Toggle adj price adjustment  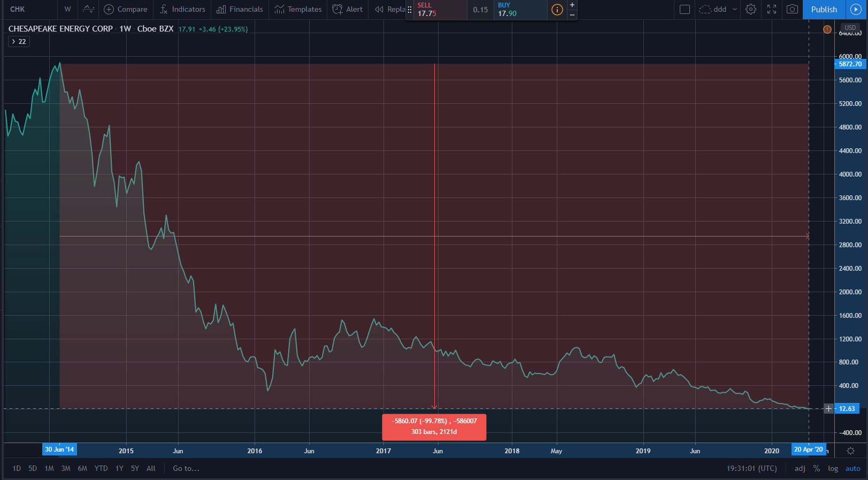pos(800,468)
